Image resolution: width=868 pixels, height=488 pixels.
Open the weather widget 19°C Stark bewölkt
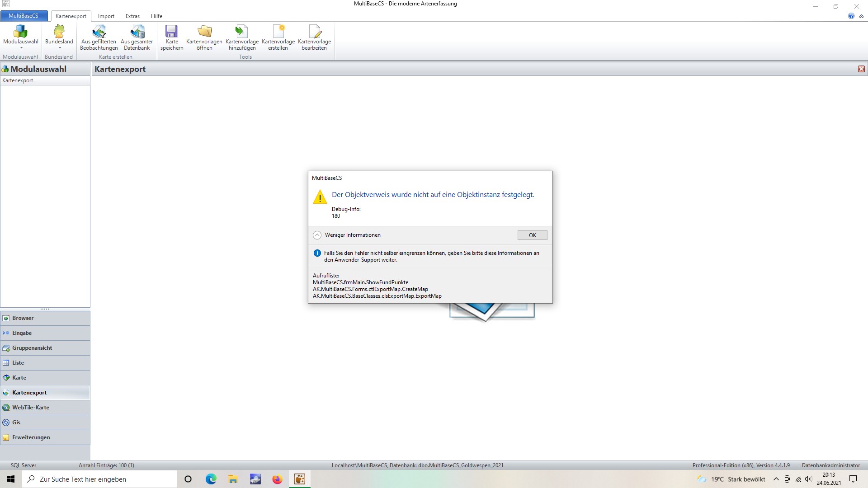click(731, 479)
